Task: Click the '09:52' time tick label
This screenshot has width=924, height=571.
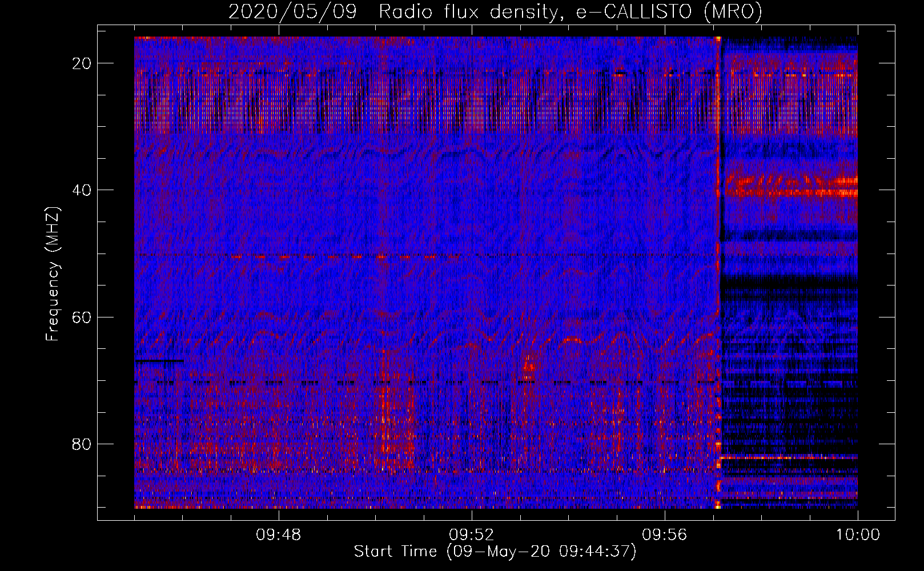Action: [472, 535]
